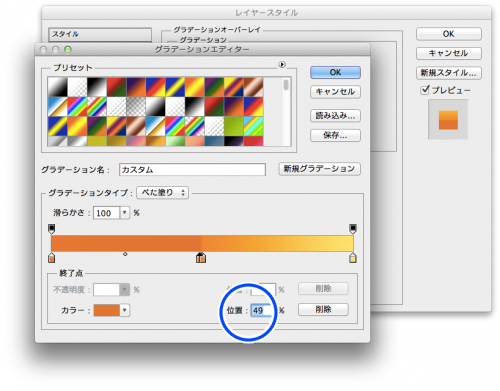Click the 読み込み... button
The height and width of the screenshot is (391, 500).
335,116
